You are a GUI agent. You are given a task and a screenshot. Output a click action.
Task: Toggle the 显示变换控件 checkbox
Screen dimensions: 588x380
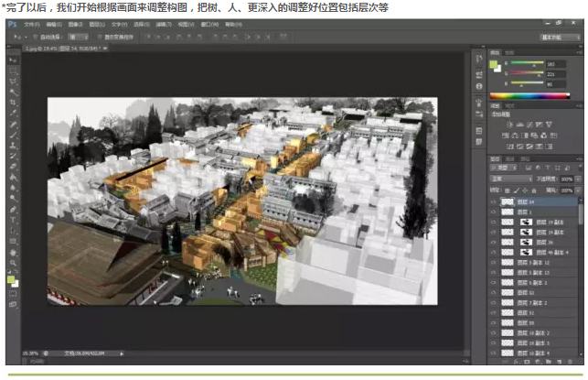tap(100, 37)
